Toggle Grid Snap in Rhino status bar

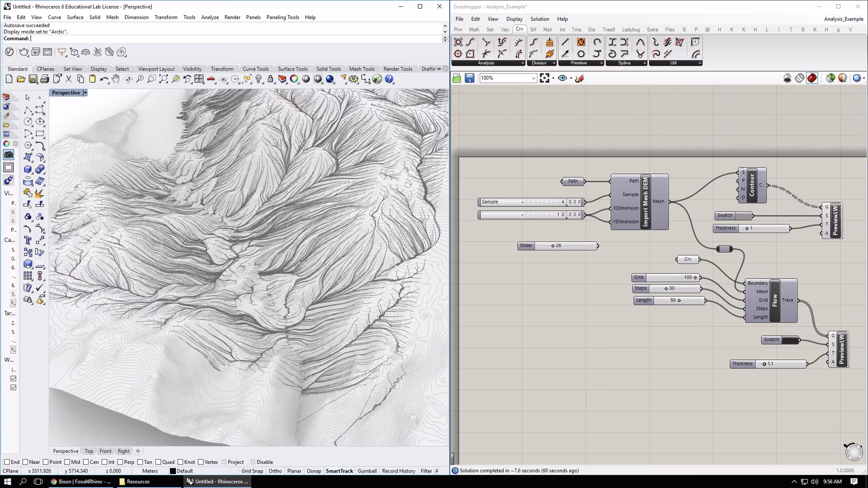(x=252, y=471)
